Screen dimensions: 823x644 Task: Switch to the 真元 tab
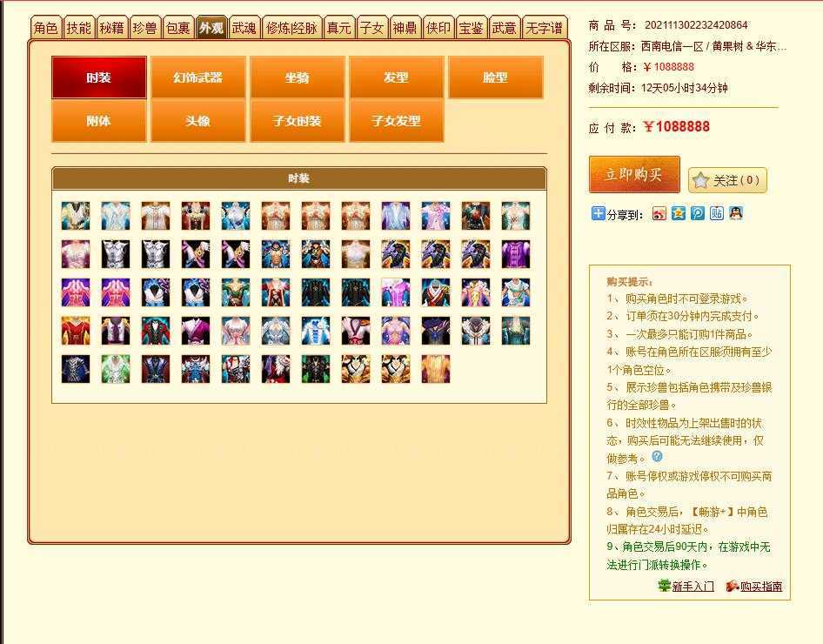point(339,27)
